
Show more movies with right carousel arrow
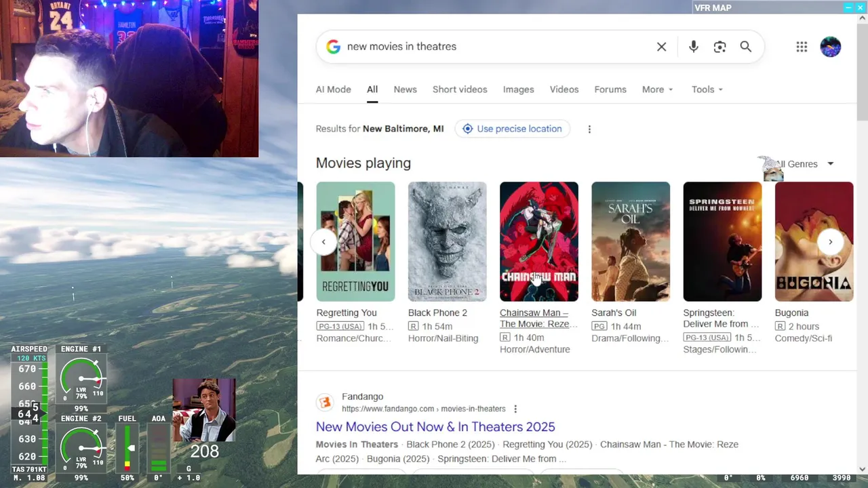(x=830, y=242)
